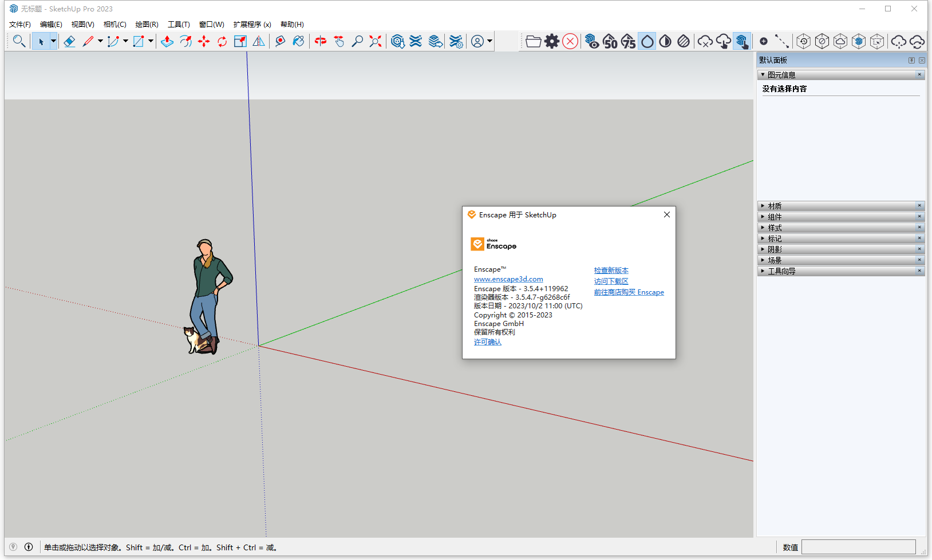Open the 帮助(H) menu
The height and width of the screenshot is (560, 932).
[292, 25]
